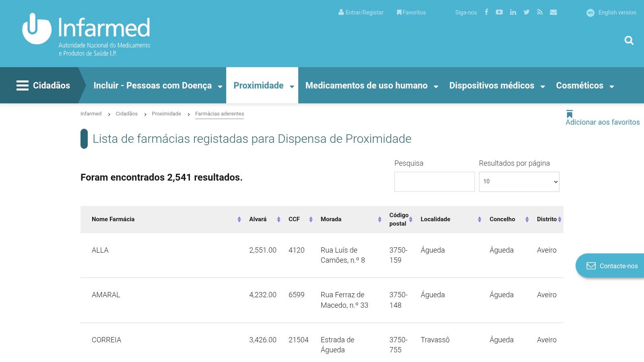The height and width of the screenshot is (362, 644).
Task: Go to the Cidadãos breadcrumb
Action: coord(126,114)
